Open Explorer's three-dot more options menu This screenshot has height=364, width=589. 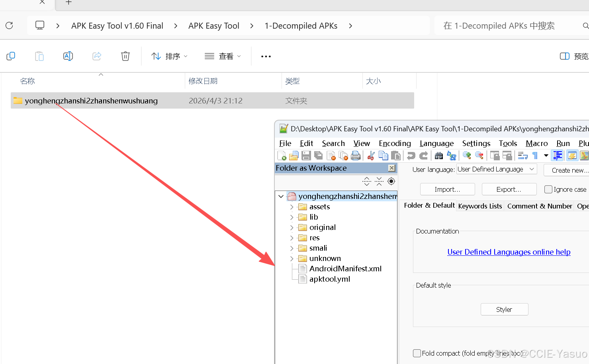[x=266, y=56]
